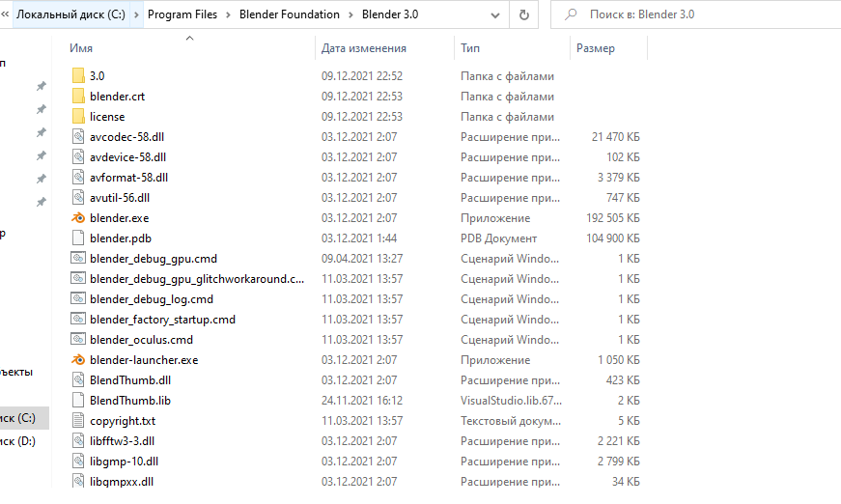Open the address bar history dropdown
Viewport: 841px width, 504px height.
tap(495, 15)
